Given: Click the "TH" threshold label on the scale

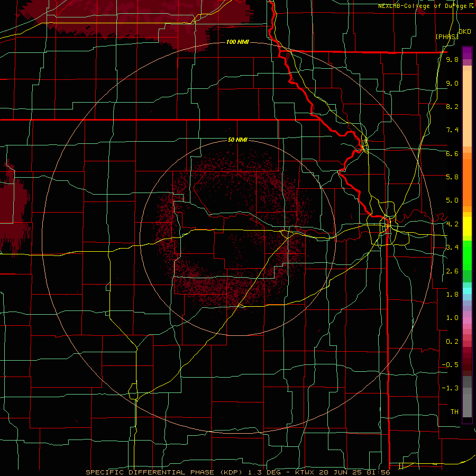Looking at the screenshot, I should (454, 411).
